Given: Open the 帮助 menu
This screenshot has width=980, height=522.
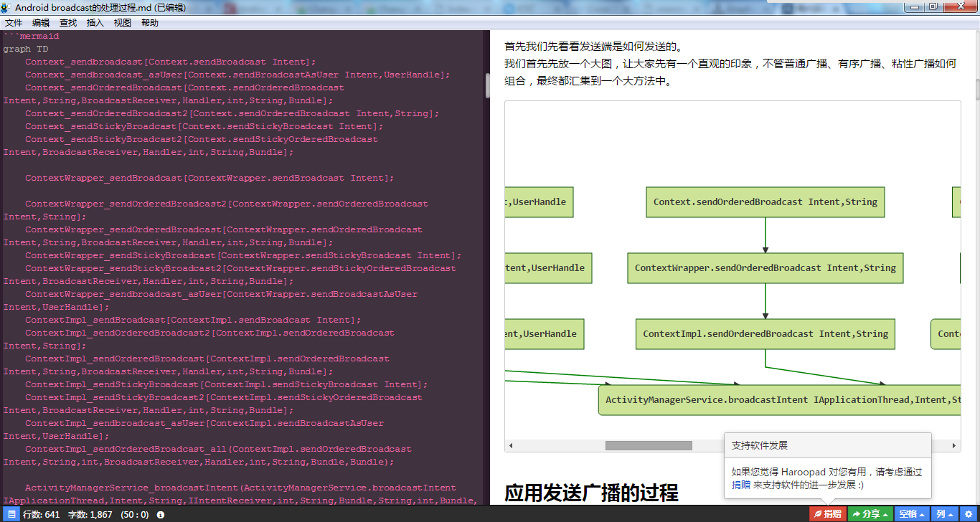Looking at the screenshot, I should 150,23.
